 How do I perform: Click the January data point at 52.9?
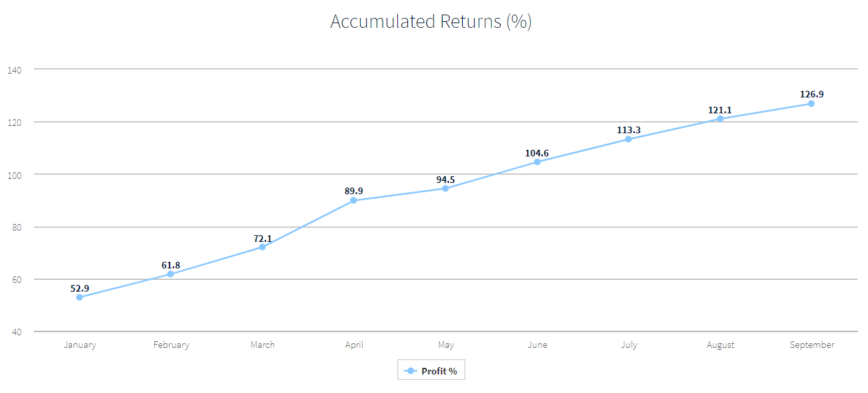(79, 298)
